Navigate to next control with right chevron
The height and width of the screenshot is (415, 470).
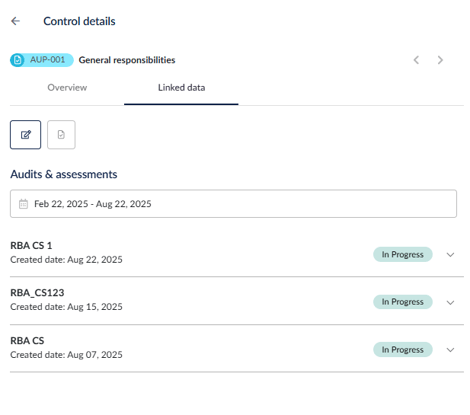[440, 60]
